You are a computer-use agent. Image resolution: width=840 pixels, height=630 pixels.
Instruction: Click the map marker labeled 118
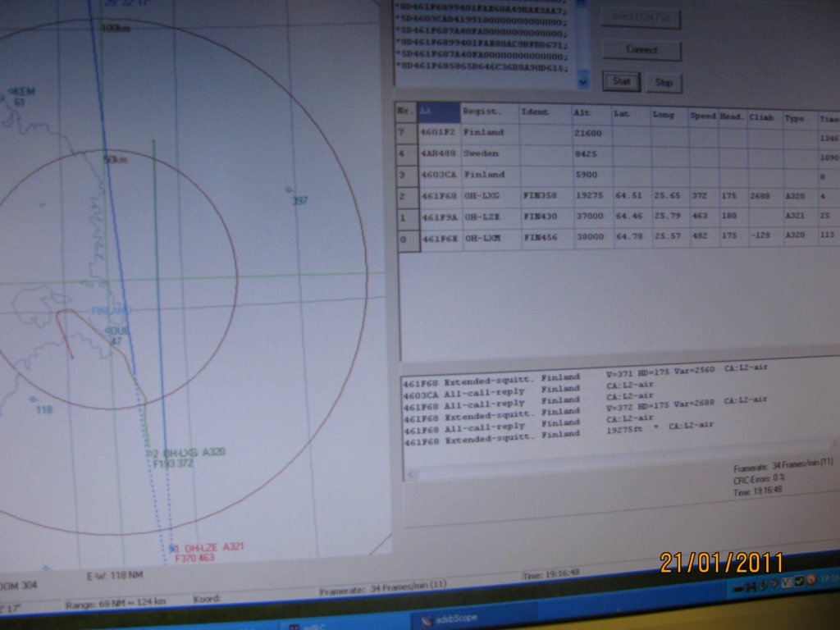tap(32, 399)
